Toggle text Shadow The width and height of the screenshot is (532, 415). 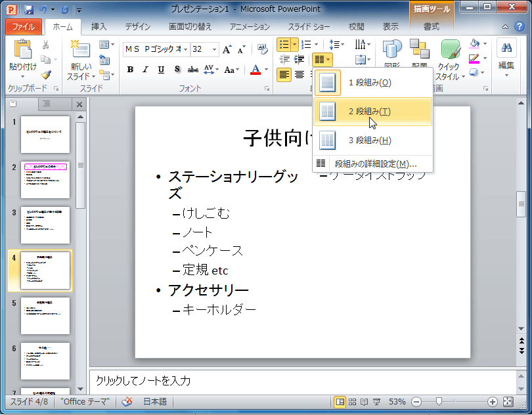[177, 70]
